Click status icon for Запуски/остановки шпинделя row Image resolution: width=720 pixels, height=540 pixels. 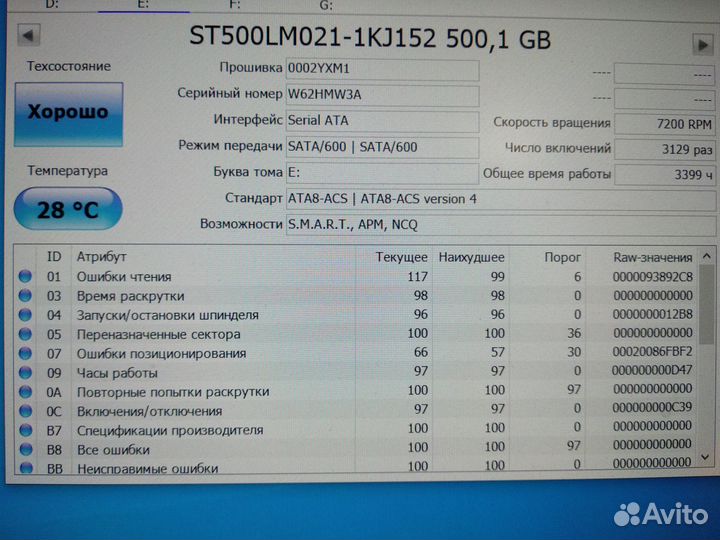coord(25,315)
